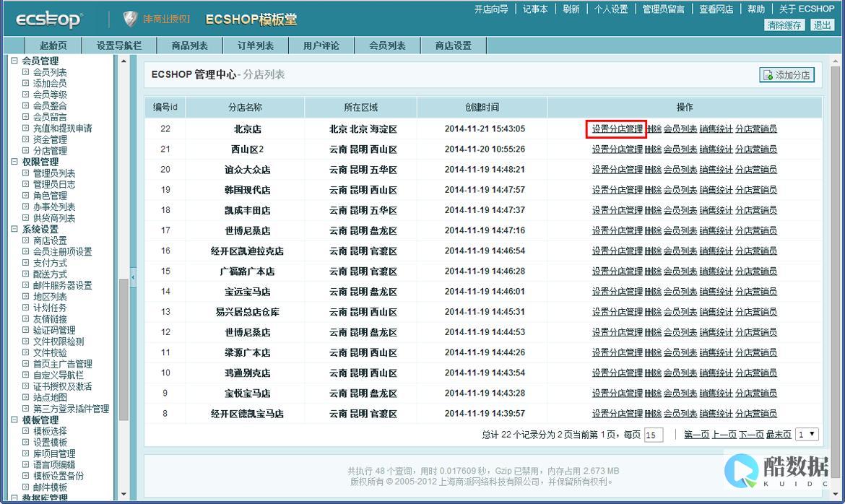Click 设置分店管理 for 宝远宝马店

pos(617,292)
